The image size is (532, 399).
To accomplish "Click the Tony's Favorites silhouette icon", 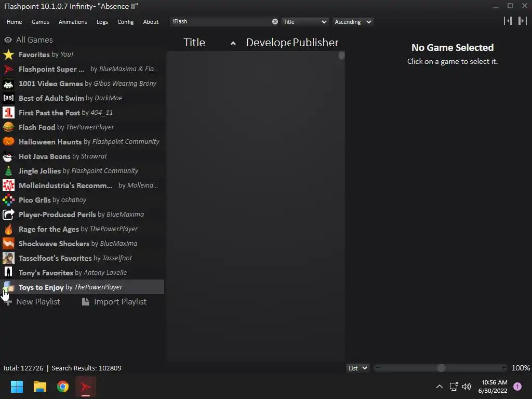I will click(8, 272).
